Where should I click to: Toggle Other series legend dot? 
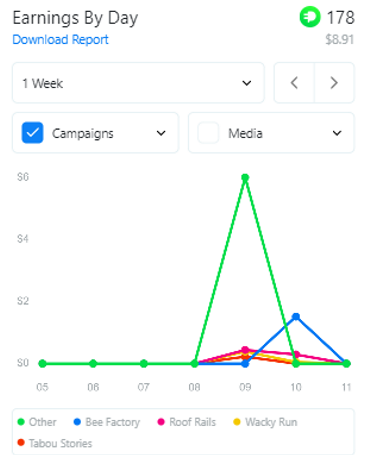coord(21,422)
